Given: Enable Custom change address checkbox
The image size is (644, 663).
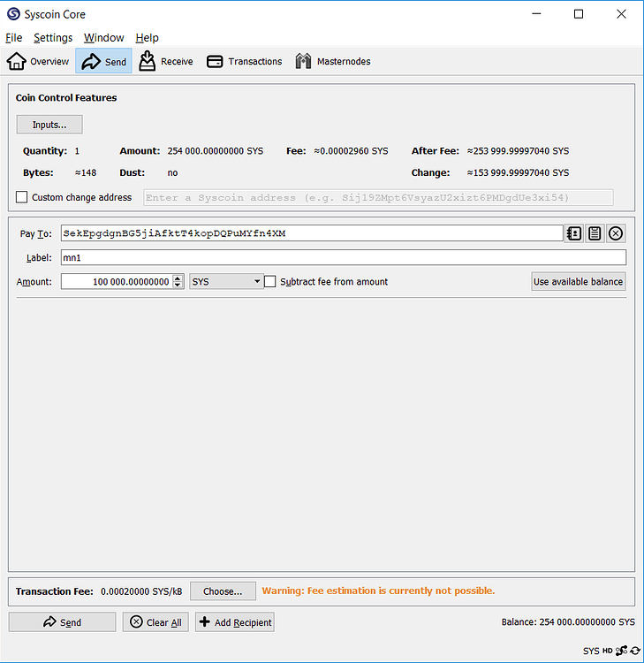Looking at the screenshot, I should click(x=21, y=197).
